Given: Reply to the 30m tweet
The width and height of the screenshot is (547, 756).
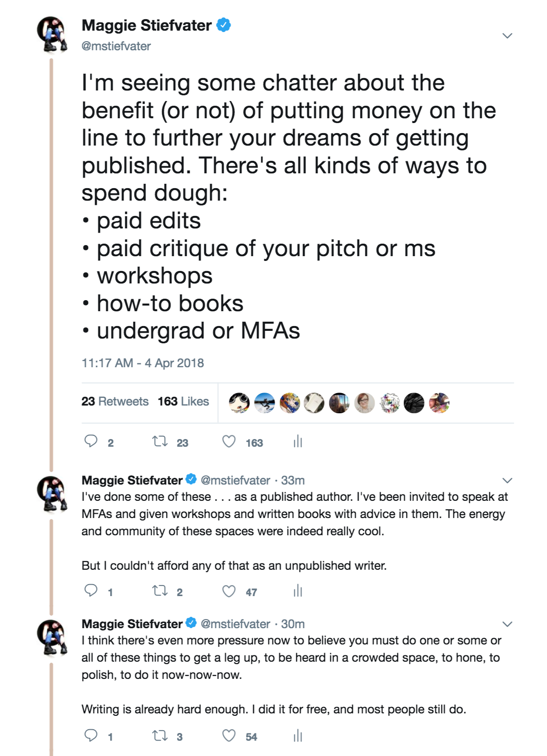Looking at the screenshot, I should click(91, 735).
